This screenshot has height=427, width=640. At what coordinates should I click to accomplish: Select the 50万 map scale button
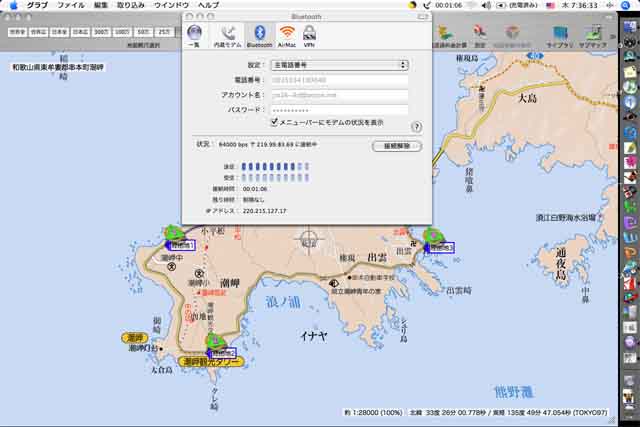(x=143, y=32)
